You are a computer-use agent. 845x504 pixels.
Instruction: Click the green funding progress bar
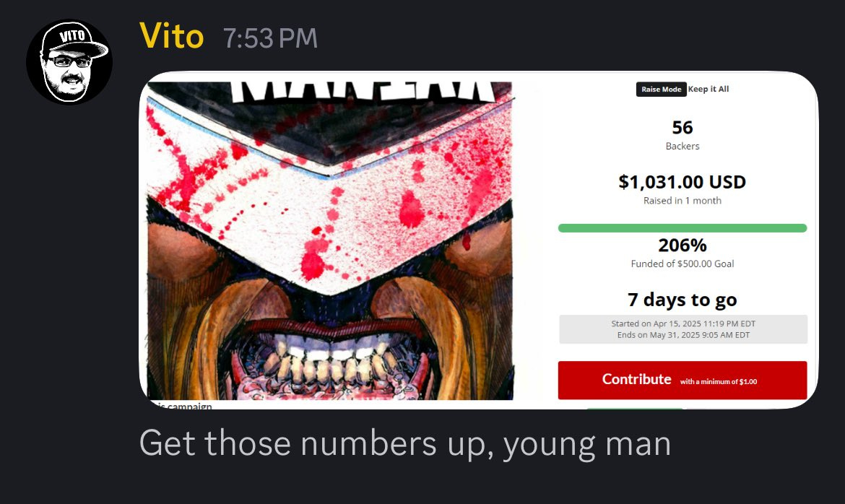[x=682, y=228]
